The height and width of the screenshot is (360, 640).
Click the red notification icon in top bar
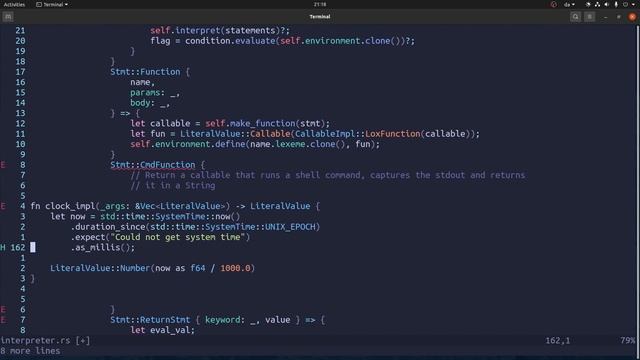[x=553, y=4]
